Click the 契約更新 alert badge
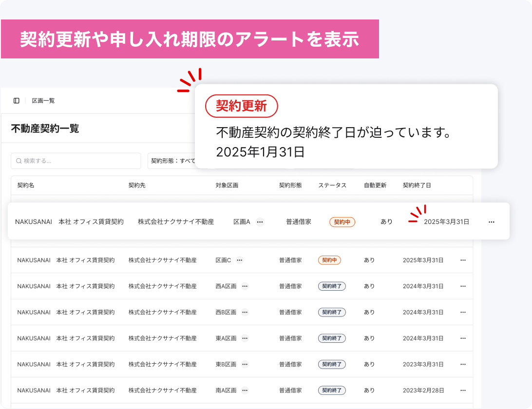 click(242, 106)
